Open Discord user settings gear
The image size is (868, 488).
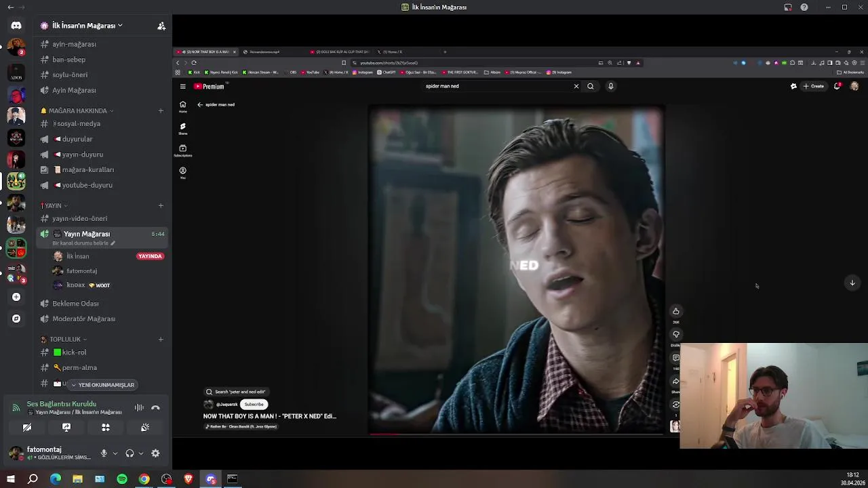155,453
